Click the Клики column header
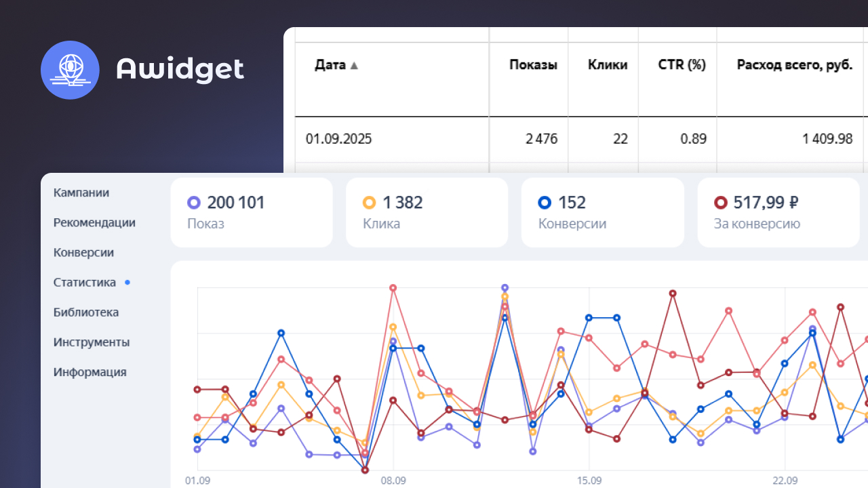Image resolution: width=868 pixels, height=488 pixels. pyautogui.click(x=608, y=65)
